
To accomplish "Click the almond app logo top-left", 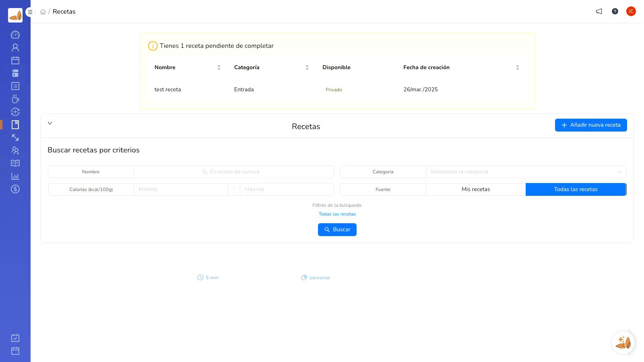I will tap(15, 15).
